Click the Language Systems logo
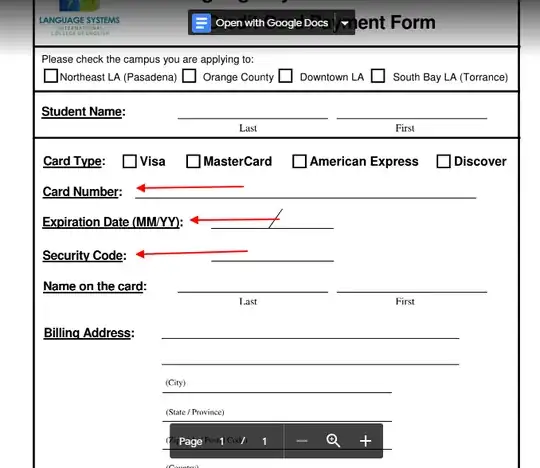Screen dimensions: 540x468 click(80, 18)
